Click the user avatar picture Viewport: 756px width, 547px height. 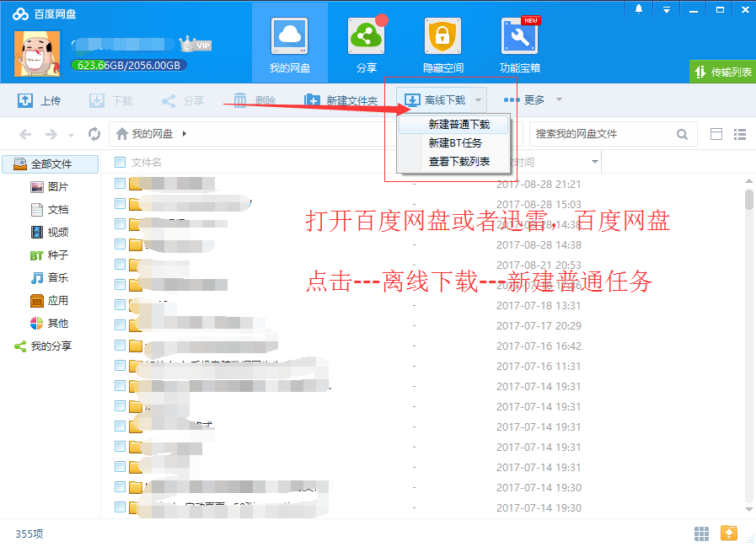37,54
